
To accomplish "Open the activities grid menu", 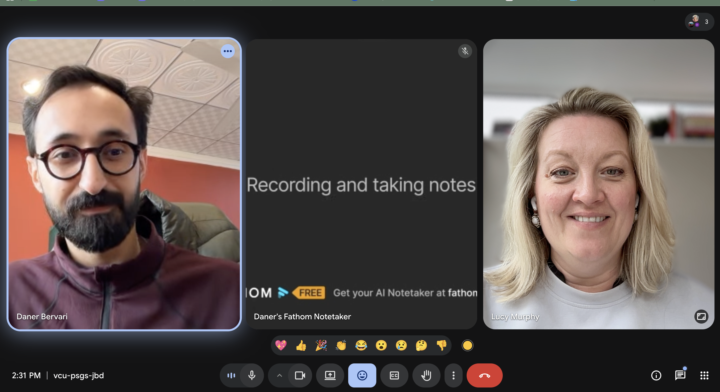I will click(x=704, y=375).
